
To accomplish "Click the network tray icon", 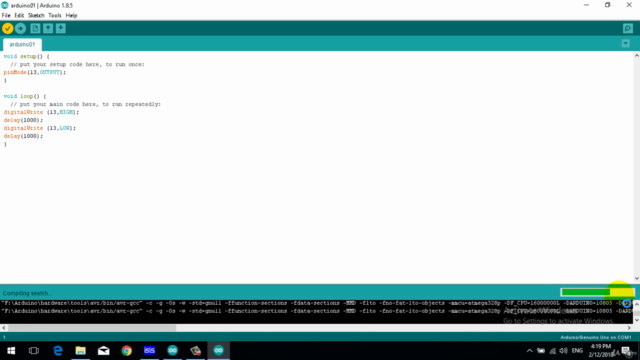I will [553, 351].
